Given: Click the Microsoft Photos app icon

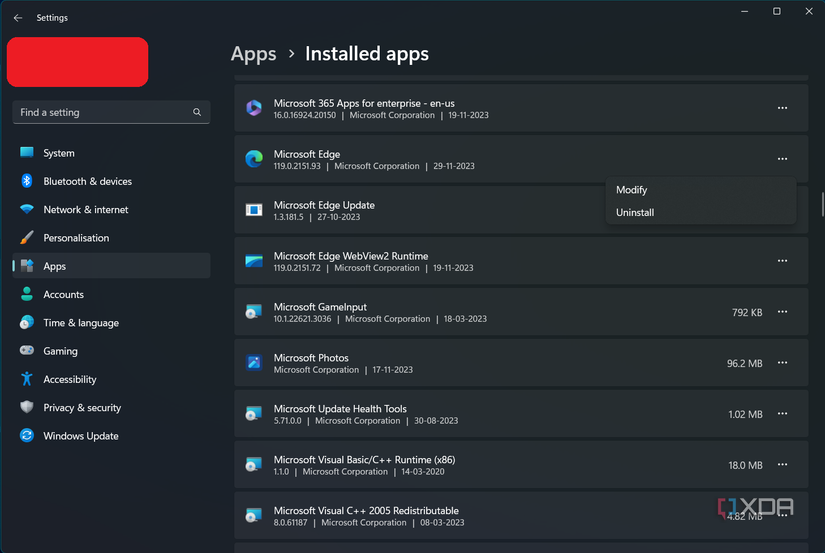Looking at the screenshot, I should point(254,363).
